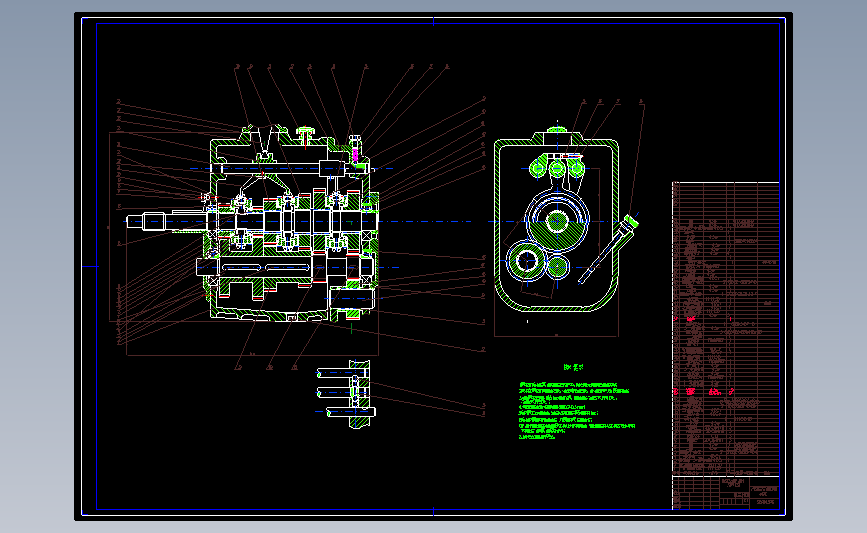Select the angled dipstick on the cross-section view
Viewport: 867px width, 533px height.
point(608,249)
